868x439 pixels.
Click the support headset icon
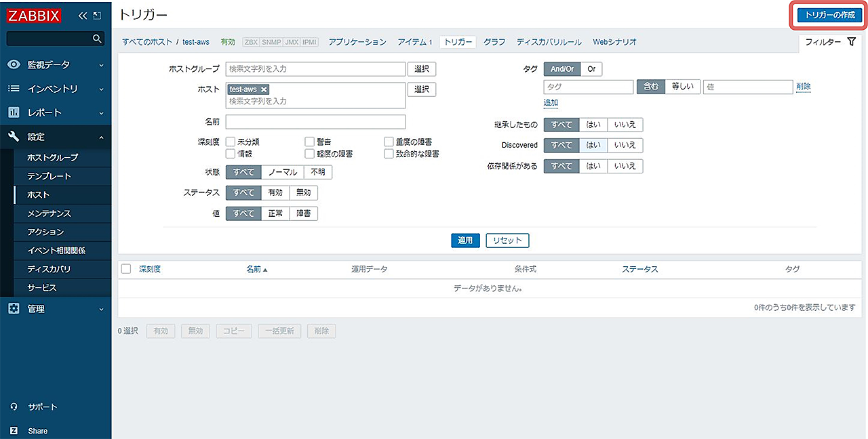(x=14, y=407)
